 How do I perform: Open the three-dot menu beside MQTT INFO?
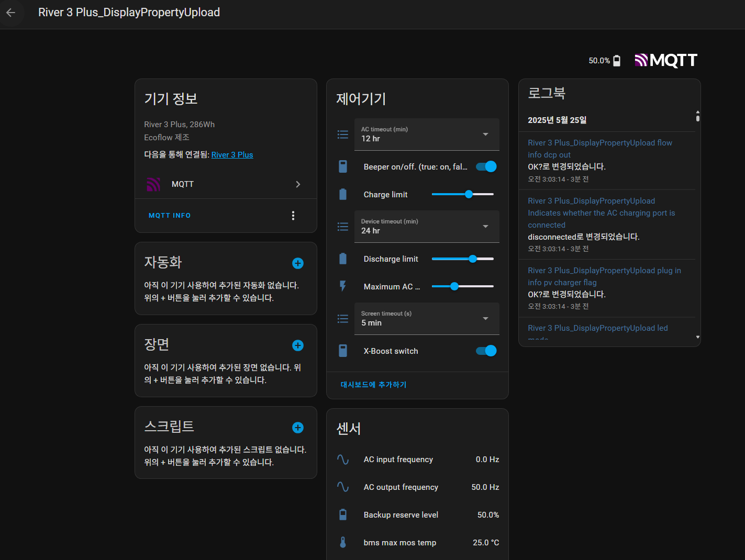[293, 216]
